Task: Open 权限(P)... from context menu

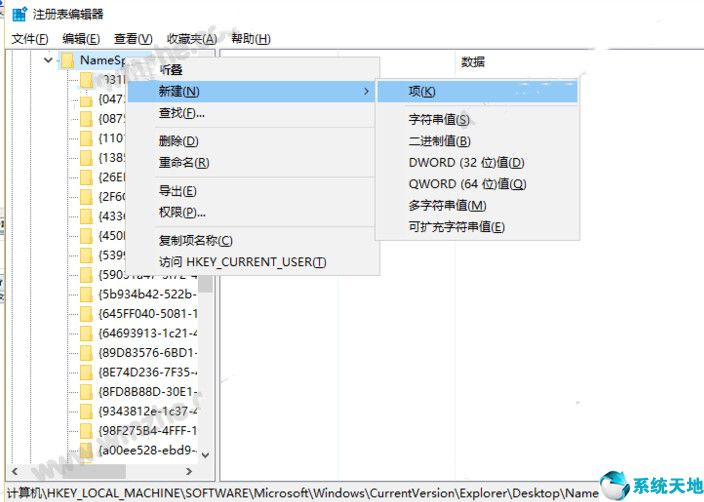Action: click(x=182, y=212)
